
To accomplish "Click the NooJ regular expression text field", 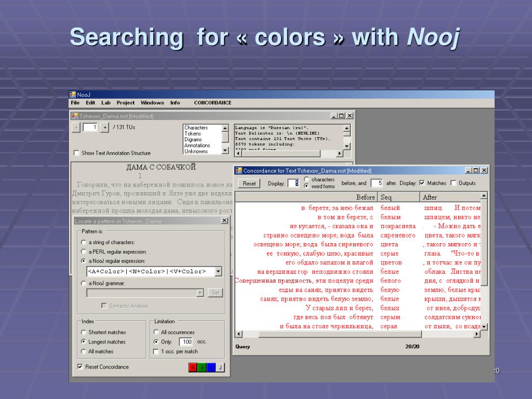I will (x=151, y=271).
